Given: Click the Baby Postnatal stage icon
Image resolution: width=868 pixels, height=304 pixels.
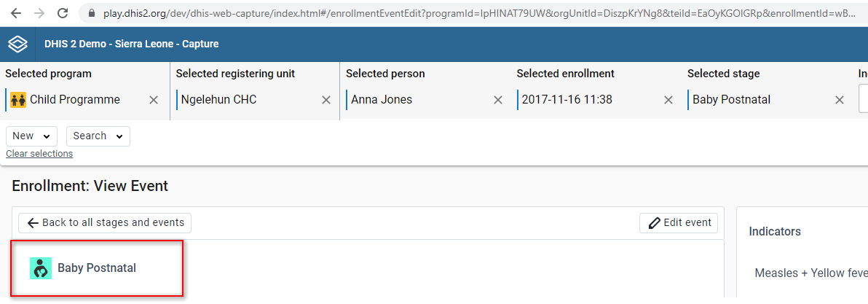Looking at the screenshot, I should [x=40, y=268].
